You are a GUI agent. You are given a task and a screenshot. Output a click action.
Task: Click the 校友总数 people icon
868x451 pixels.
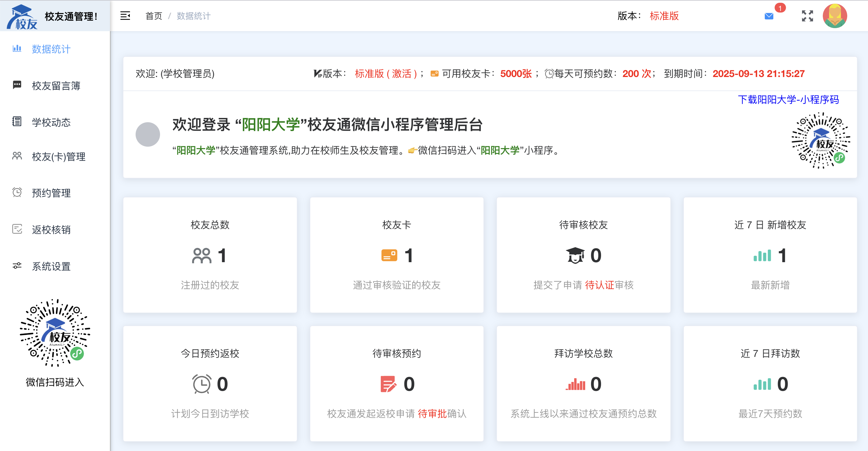click(202, 255)
